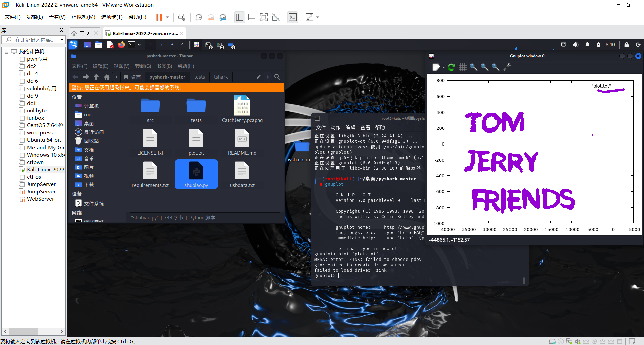Revert to snapshot using the orange clock icon
The width and height of the screenshot is (644, 345).
click(x=211, y=17)
